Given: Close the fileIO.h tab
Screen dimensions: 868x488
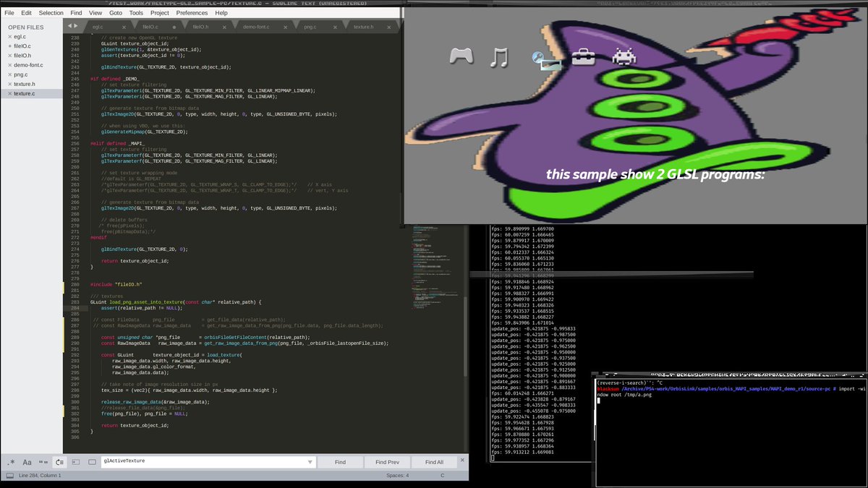Looking at the screenshot, I should [224, 27].
